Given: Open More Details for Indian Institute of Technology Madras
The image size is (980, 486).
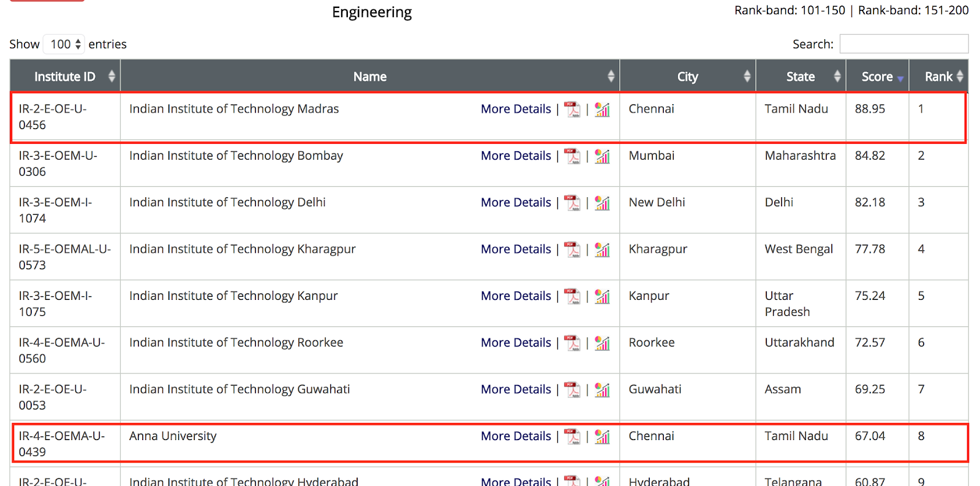Looking at the screenshot, I should [x=516, y=109].
